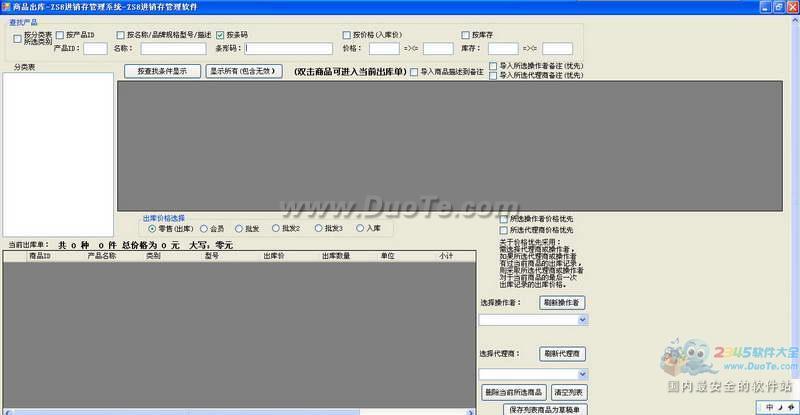The width and height of the screenshot is (800, 415).
Task: Untick the 按条码 checkbox
Action: click(220, 35)
